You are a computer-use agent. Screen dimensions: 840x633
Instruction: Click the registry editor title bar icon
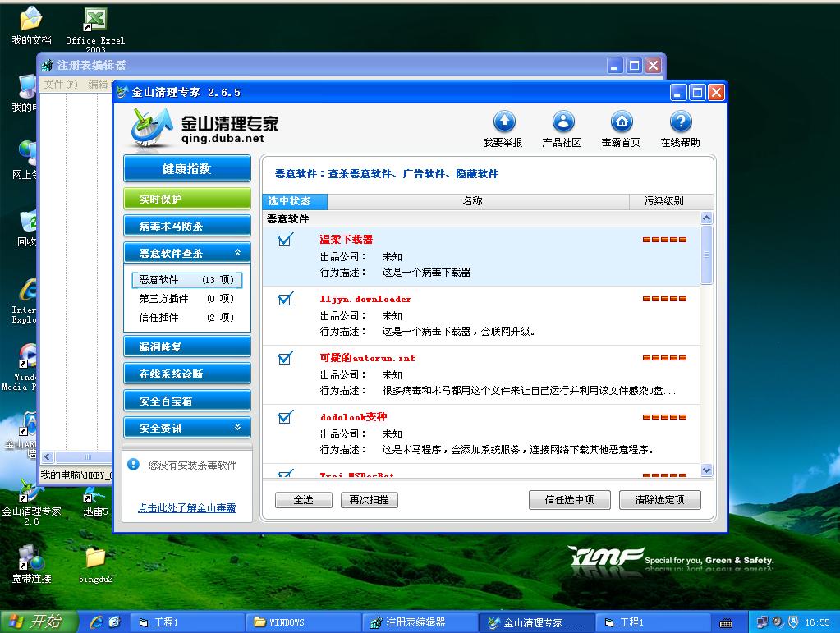click(x=47, y=66)
